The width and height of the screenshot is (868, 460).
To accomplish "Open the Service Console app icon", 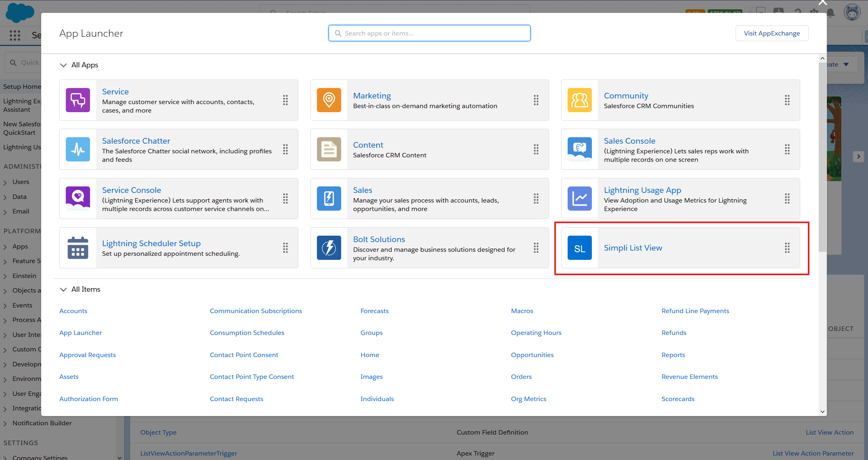I will click(78, 199).
